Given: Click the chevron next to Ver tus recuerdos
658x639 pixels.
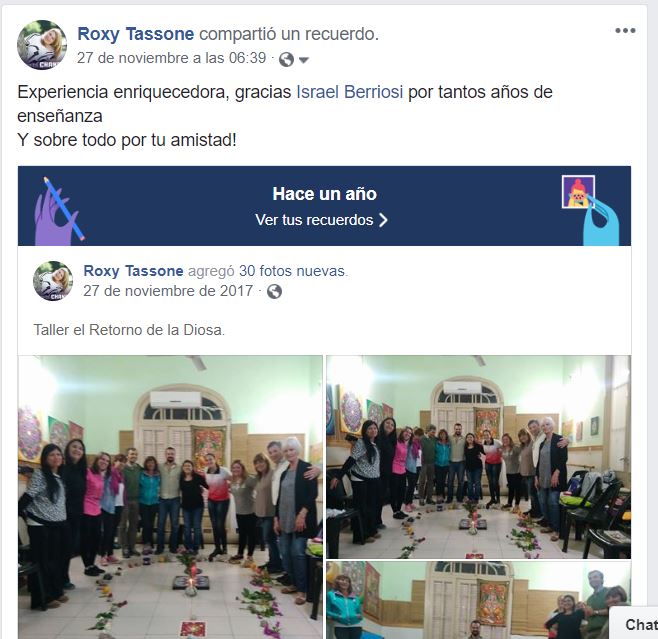Looking at the screenshot, I should (383, 220).
